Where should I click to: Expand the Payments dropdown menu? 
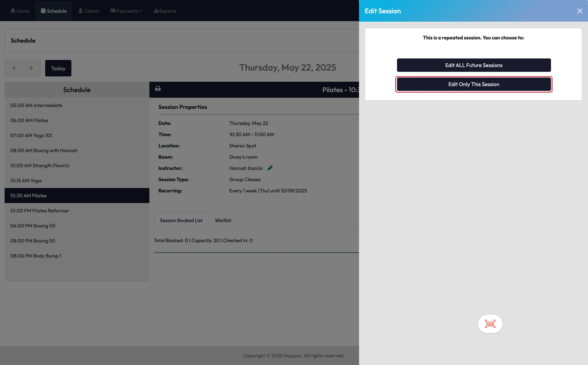(126, 11)
